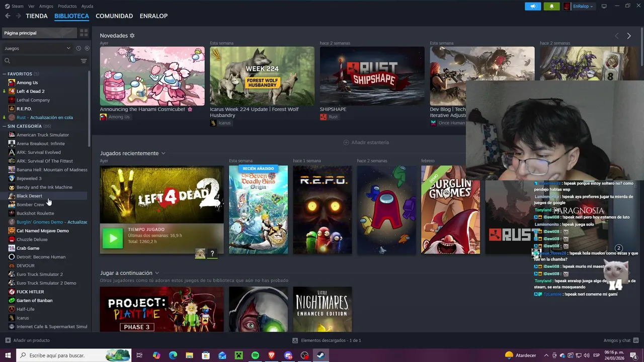Select Detroit: Become Human in list
The width and height of the screenshot is (644, 362).
41,257
